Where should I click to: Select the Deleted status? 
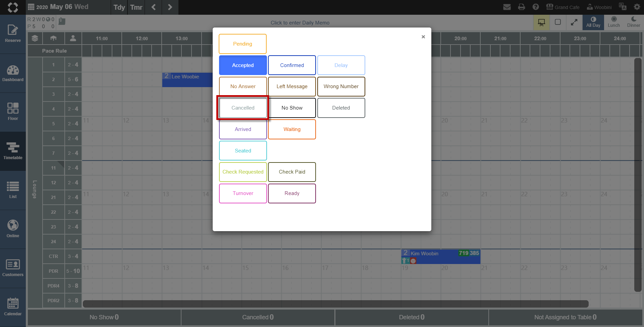[x=341, y=108]
